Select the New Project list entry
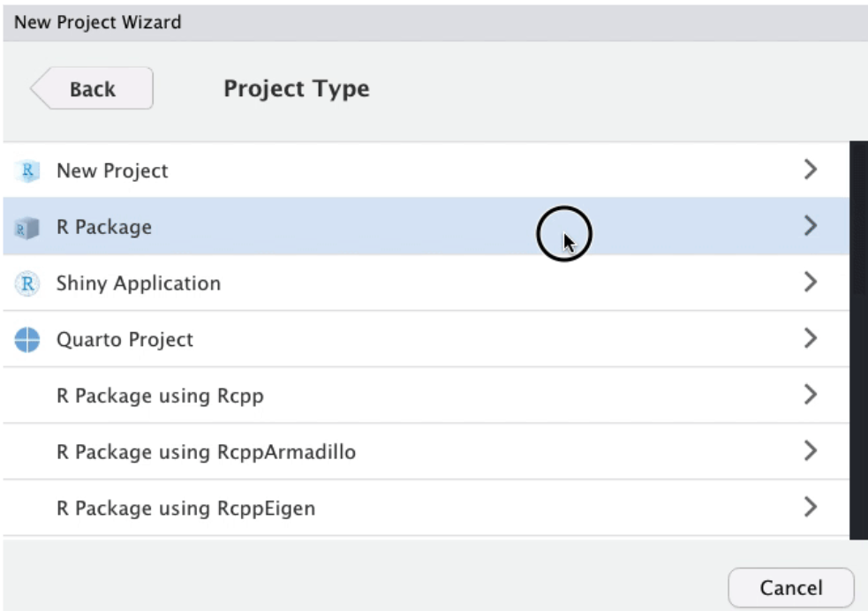Viewport: 868px width, 611px height. coord(112,171)
